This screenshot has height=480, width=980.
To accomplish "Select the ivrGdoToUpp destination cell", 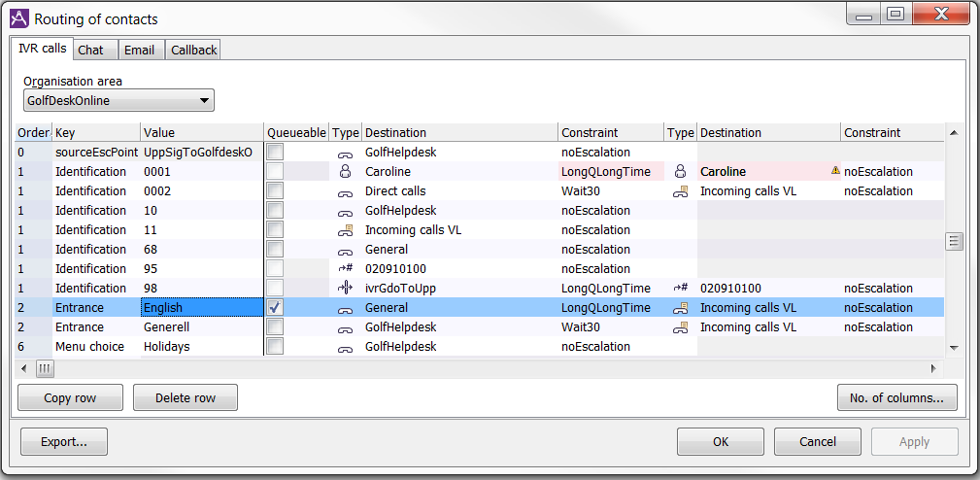I will (460, 289).
